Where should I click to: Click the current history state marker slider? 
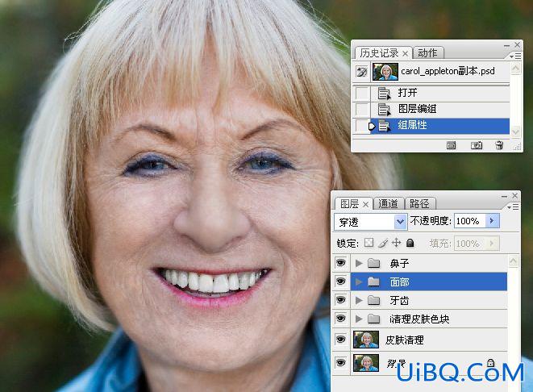pos(372,126)
